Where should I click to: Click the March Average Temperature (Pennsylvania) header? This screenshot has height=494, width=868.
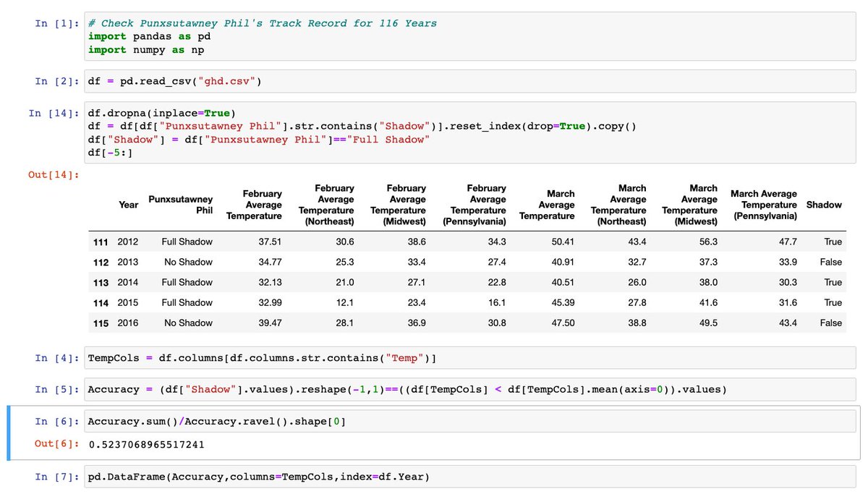764,205
